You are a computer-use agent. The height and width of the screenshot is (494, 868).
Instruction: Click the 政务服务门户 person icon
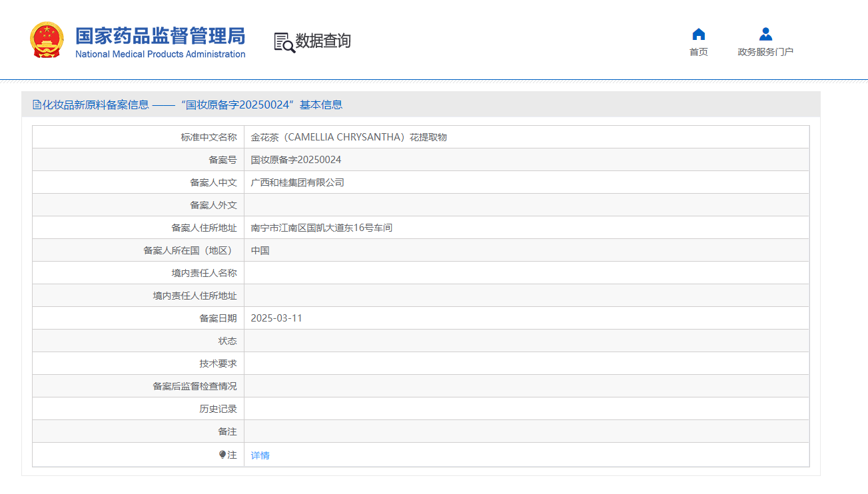tap(765, 35)
